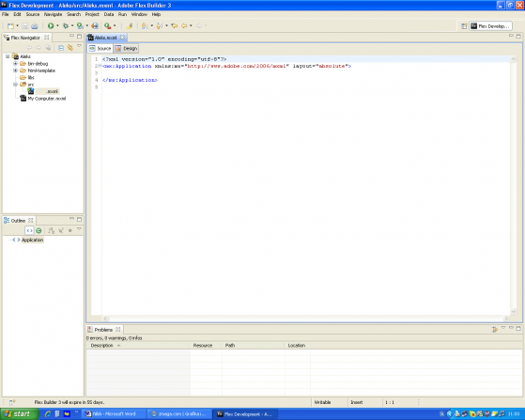Click the Print toolbar icon
Screen dimensions: 525x420
(35, 25)
